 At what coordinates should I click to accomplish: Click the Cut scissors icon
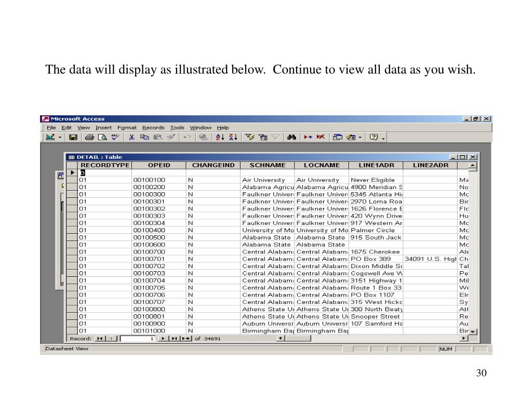tap(131, 137)
